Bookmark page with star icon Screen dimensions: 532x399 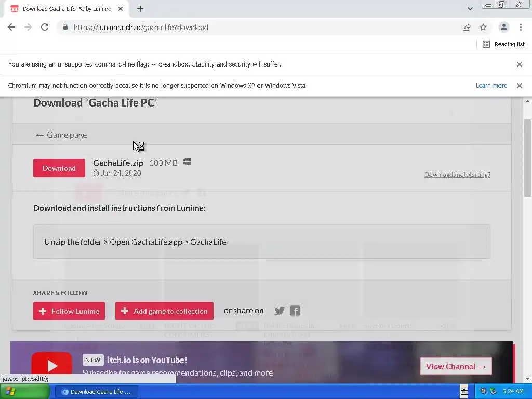(483, 27)
